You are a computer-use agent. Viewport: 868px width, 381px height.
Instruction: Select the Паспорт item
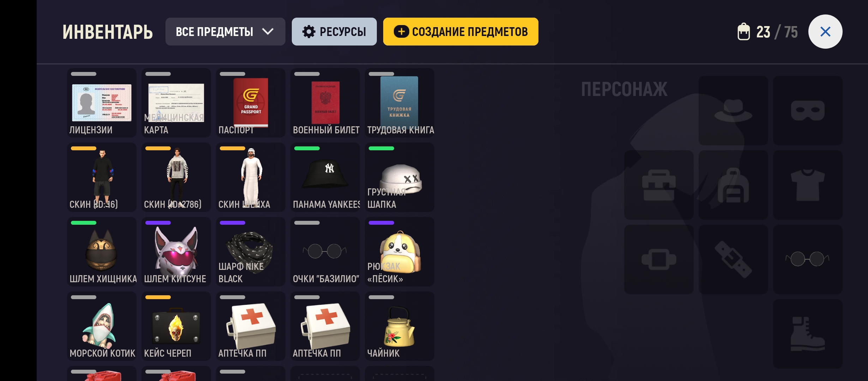[251, 103]
